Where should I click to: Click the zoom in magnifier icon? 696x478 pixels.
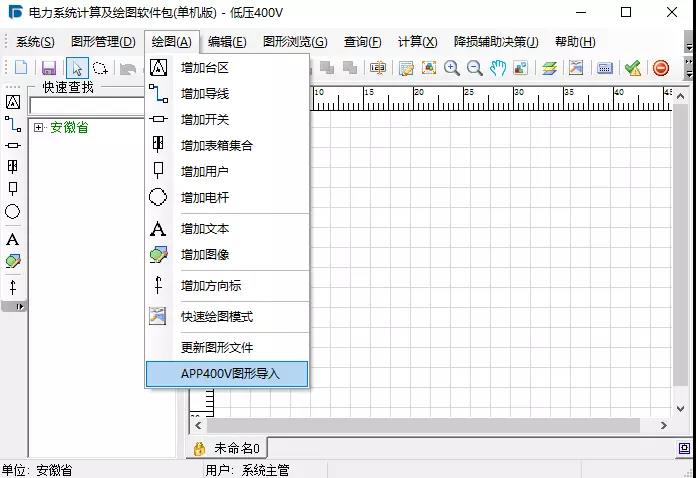(x=452, y=68)
